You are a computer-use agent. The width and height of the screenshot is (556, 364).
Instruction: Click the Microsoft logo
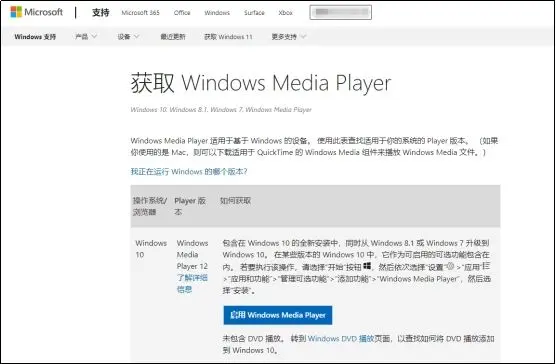coord(37,12)
